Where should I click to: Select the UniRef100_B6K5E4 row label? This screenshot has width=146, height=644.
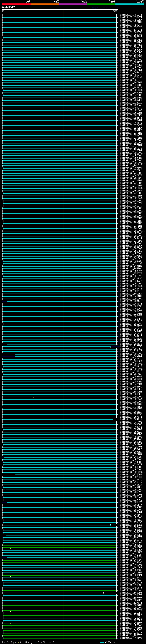coord(131,567)
